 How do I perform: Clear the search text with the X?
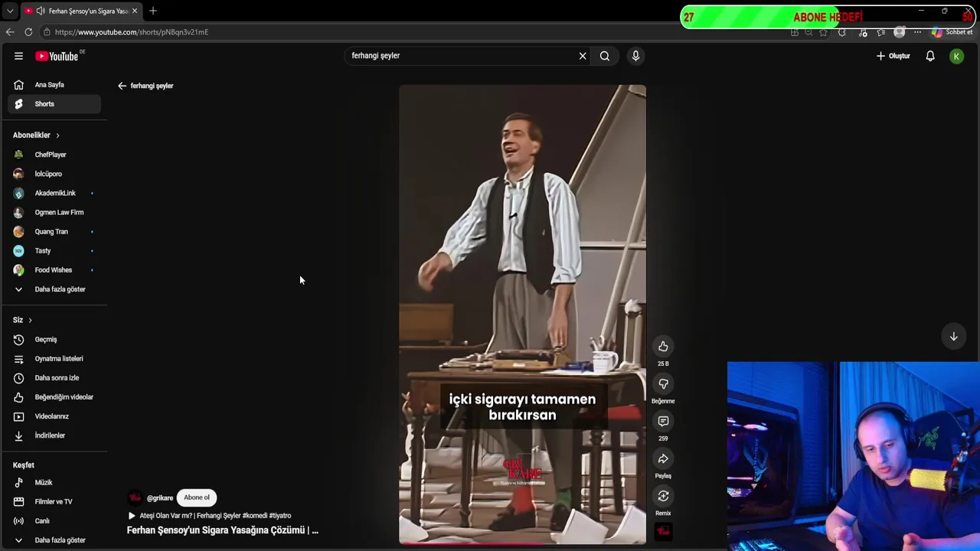pos(583,56)
